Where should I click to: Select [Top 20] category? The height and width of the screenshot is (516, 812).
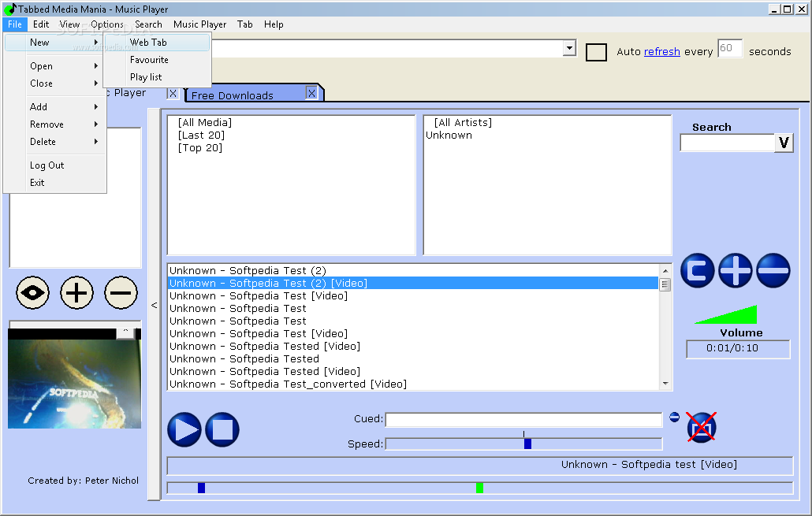(200, 148)
